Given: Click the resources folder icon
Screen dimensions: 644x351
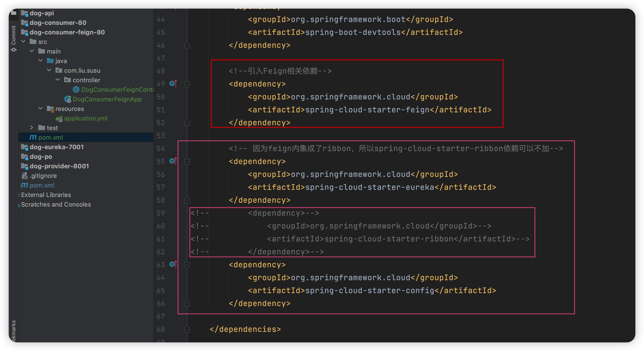Looking at the screenshot, I should [x=50, y=109].
